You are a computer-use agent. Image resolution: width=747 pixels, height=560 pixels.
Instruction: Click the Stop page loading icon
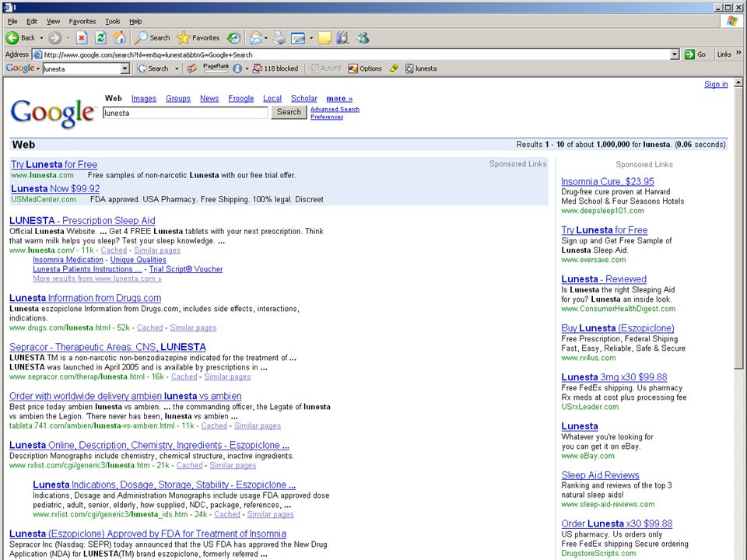pos(82,37)
